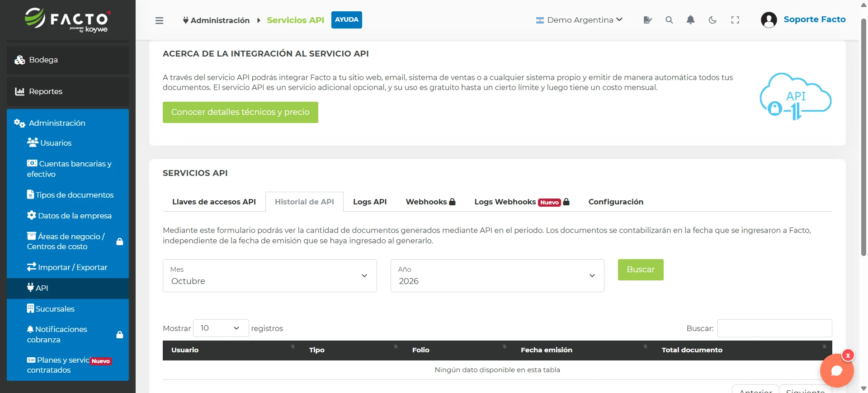The height and width of the screenshot is (393, 868).
Task: Open Bodega in the sidebar
Action: click(x=68, y=60)
